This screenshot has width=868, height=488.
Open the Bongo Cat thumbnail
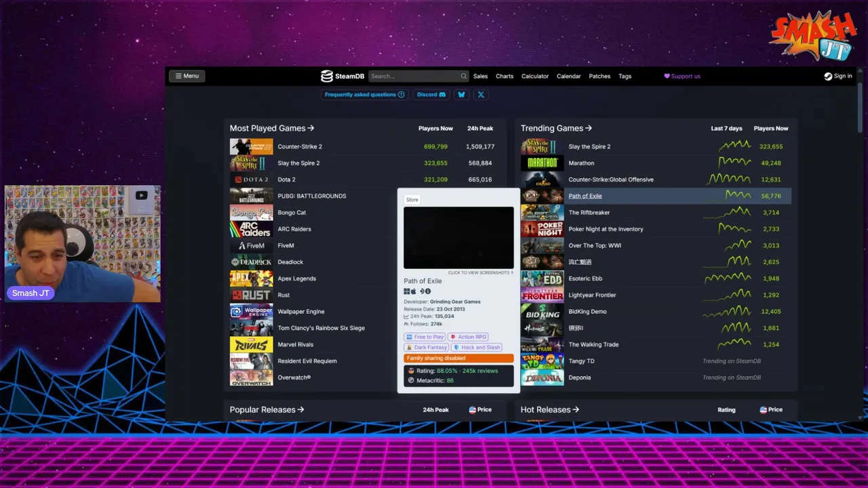[x=251, y=212]
